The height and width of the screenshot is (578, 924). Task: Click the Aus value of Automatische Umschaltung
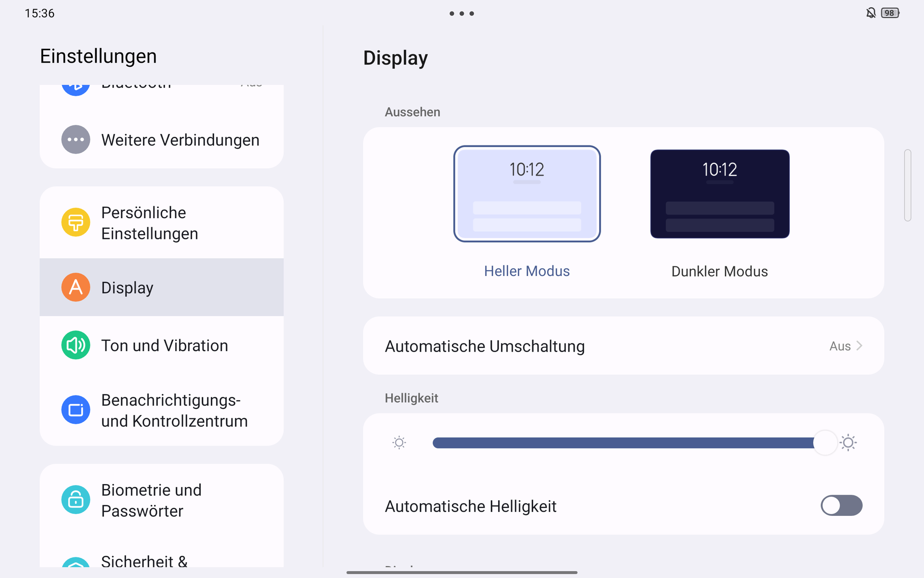coord(840,346)
